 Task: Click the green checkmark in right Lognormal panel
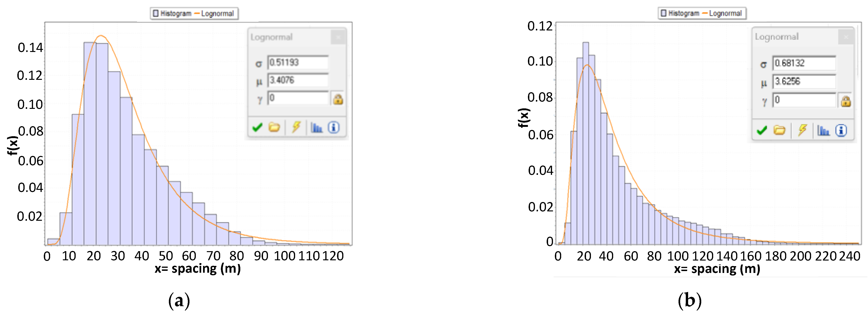pos(762,130)
